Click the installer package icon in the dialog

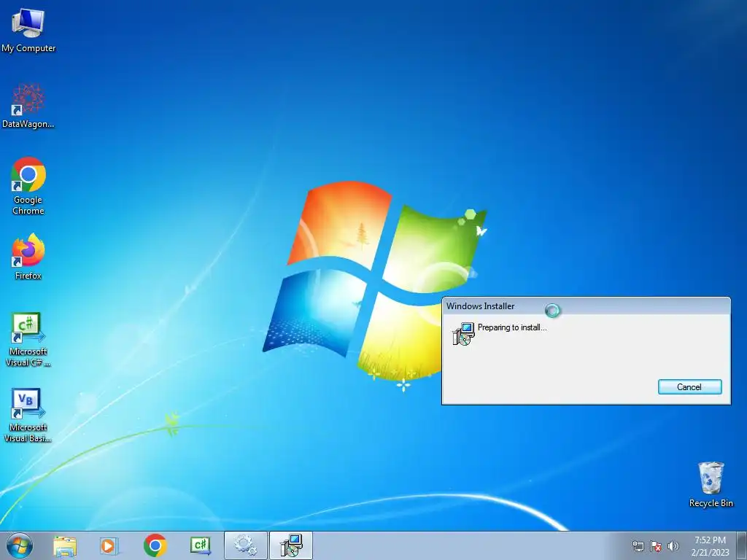(463, 334)
